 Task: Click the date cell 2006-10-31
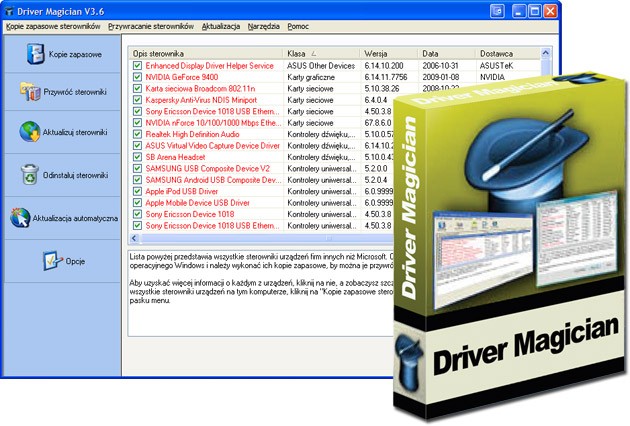click(441, 66)
